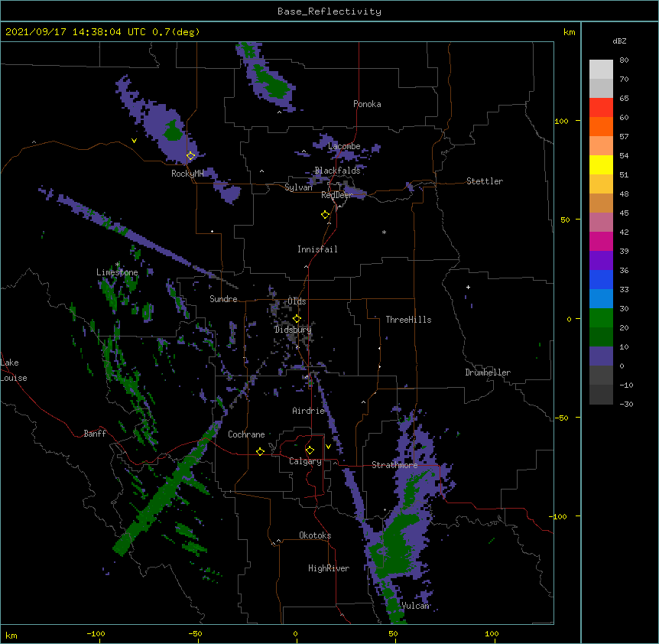
Task: Select the Olds city label
Action: (297, 301)
